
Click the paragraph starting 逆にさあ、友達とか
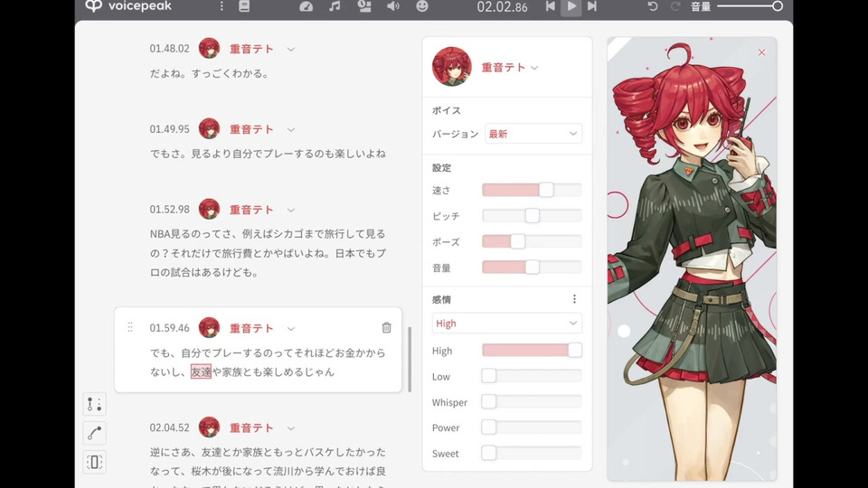click(268, 468)
